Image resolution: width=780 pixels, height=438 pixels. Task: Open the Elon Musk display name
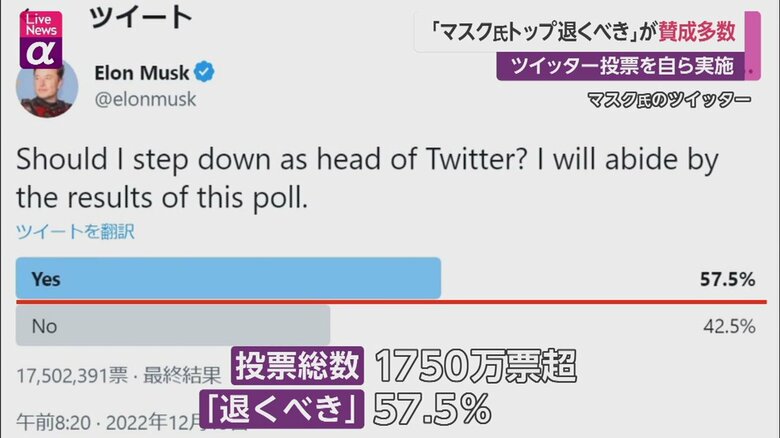click(142, 73)
